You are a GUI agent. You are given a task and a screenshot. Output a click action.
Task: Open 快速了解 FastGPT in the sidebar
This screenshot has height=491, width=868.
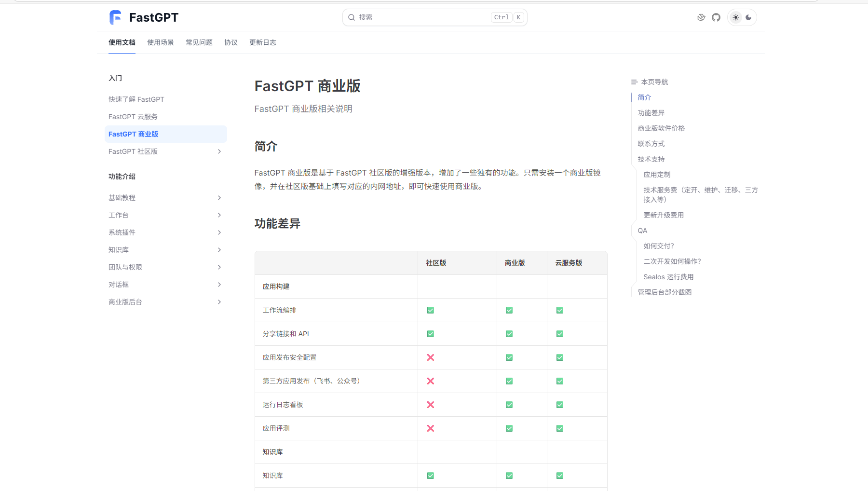click(x=136, y=99)
